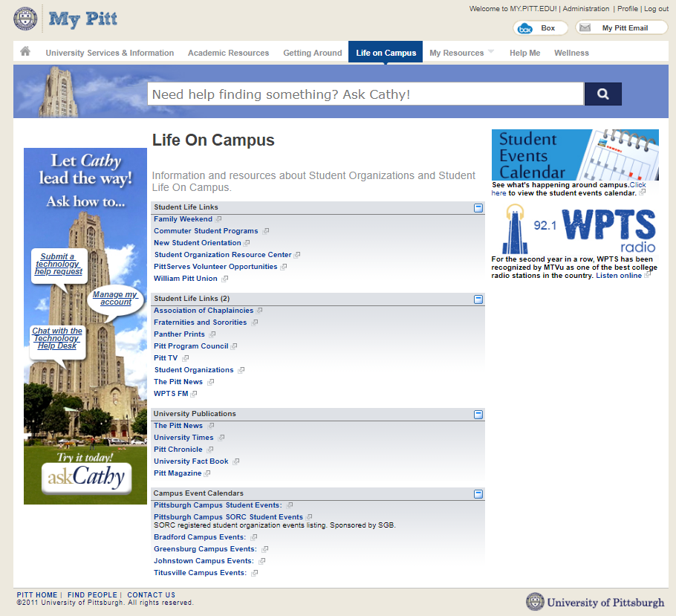Screen dimensions: 676x616
Task: Open Chat with the Technology Help Desk
Action: [57, 338]
